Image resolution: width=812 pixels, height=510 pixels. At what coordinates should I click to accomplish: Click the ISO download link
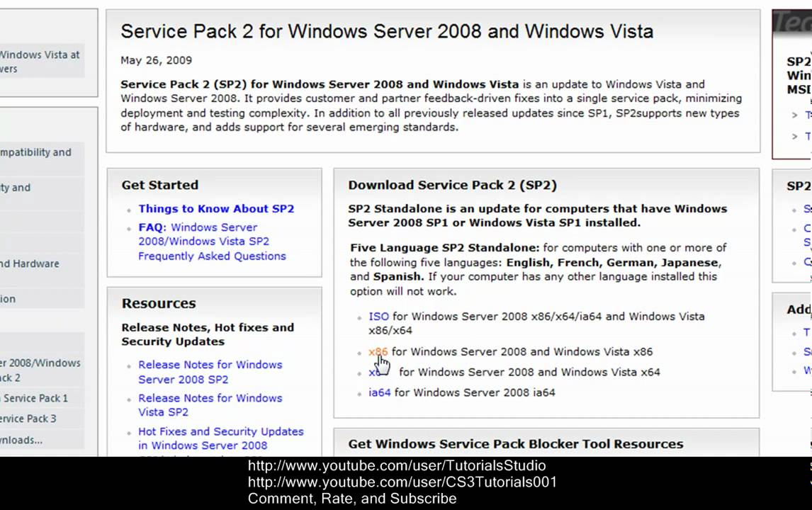pos(378,317)
